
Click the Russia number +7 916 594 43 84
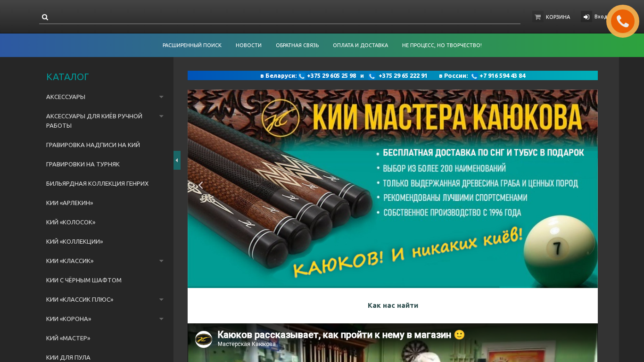coord(503,76)
